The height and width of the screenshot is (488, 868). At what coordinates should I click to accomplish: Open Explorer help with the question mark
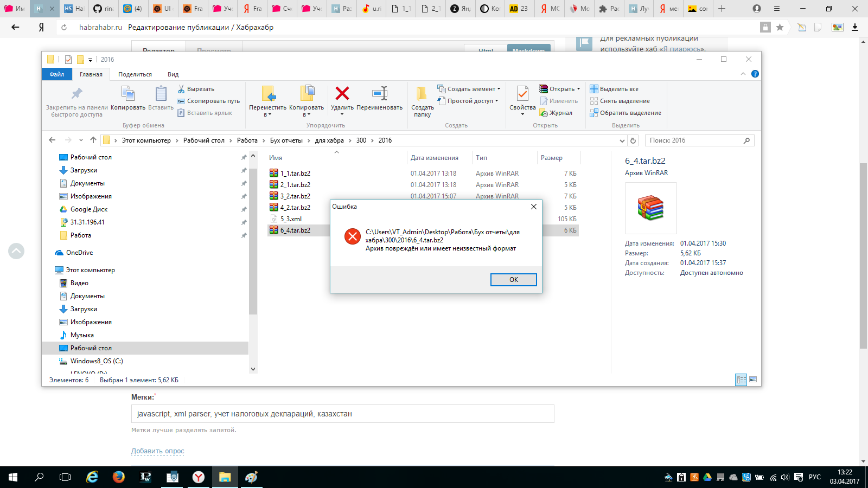[x=755, y=74]
